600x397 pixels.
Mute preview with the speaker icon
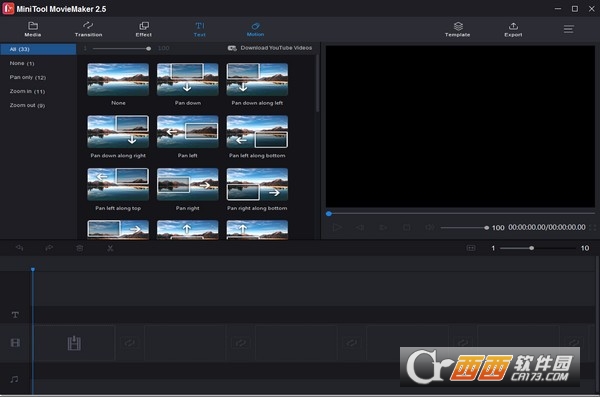[430, 227]
